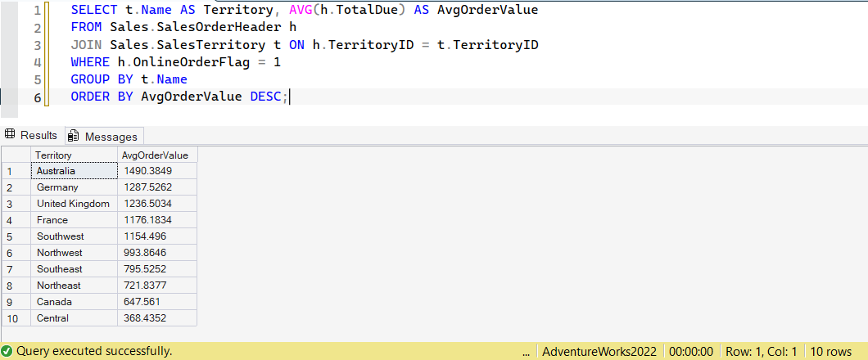The image size is (868, 360).
Task: Click the JOIN keyword on line 3
Action: 87,45
